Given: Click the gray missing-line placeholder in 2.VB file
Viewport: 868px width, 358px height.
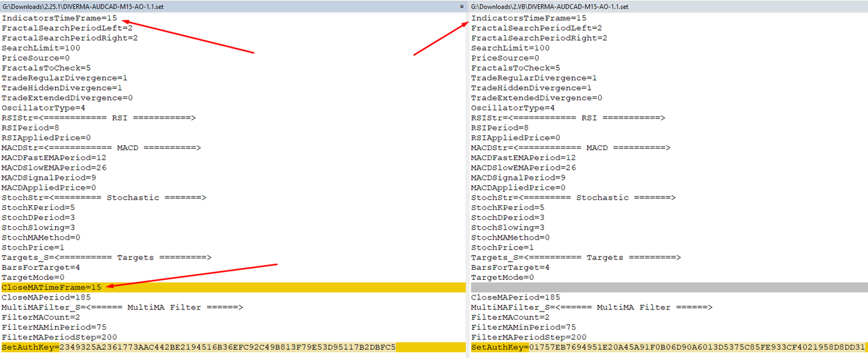Looking at the screenshot, I should point(669,287).
